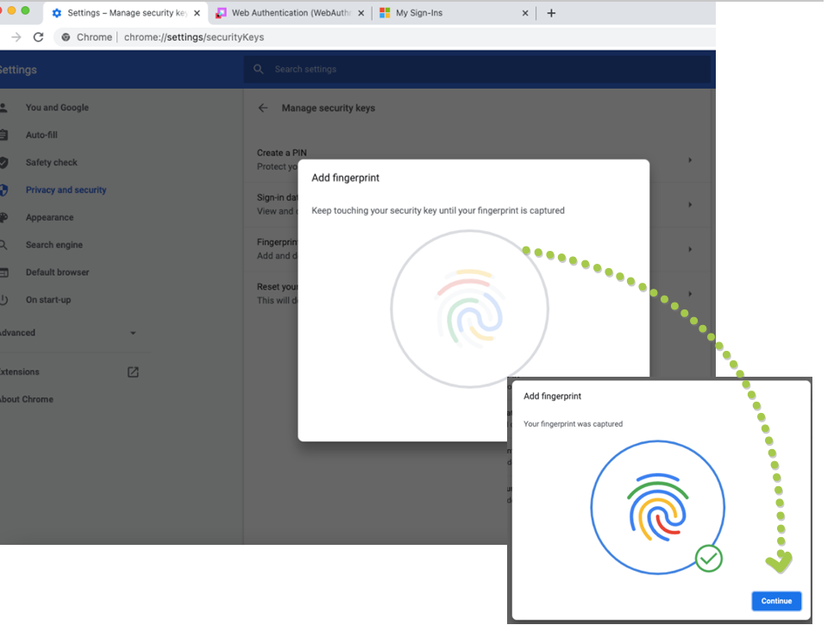Image resolution: width=840 pixels, height=625 pixels.
Task: Open You and Google settings
Action: coord(57,107)
